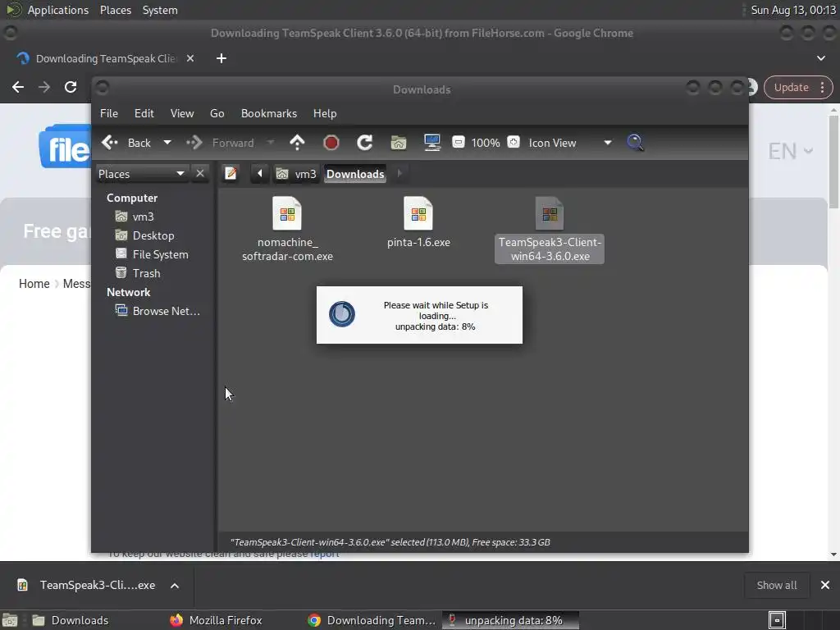
Task: Open the EN language selector
Action: (x=791, y=151)
